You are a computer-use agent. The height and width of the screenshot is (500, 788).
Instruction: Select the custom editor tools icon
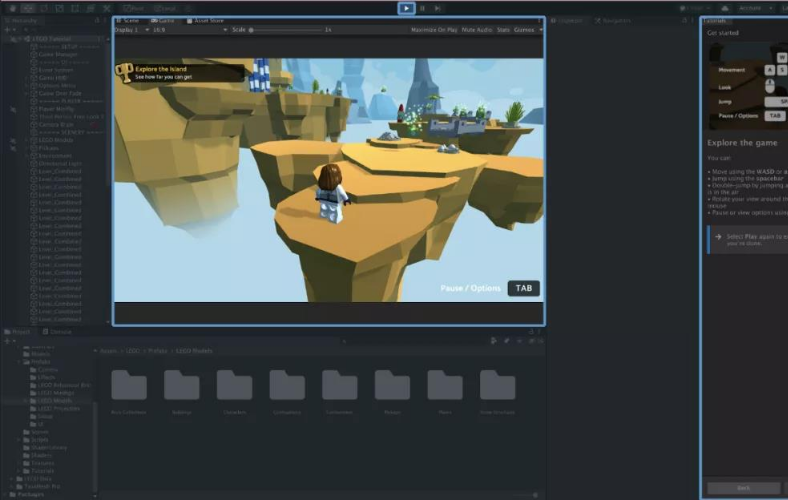[107, 8]
